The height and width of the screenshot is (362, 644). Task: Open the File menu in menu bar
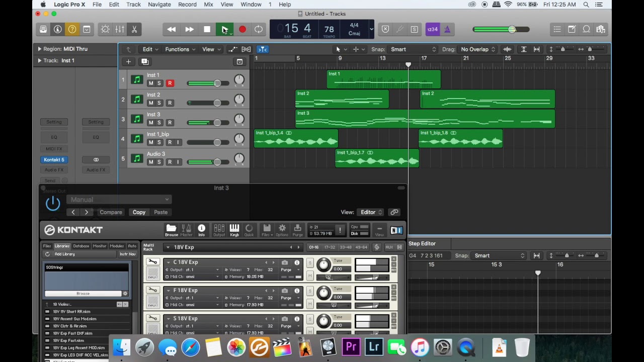pos(97,5)
